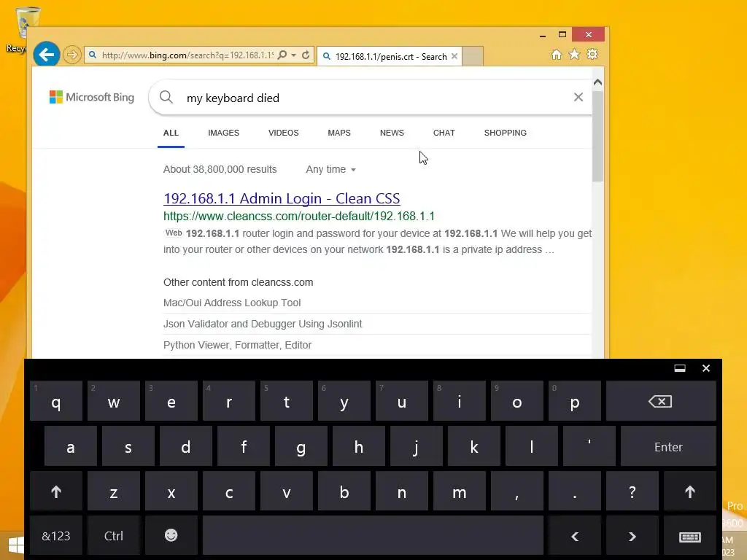Close the on-screen keyboard

click(x=706, y=368)
